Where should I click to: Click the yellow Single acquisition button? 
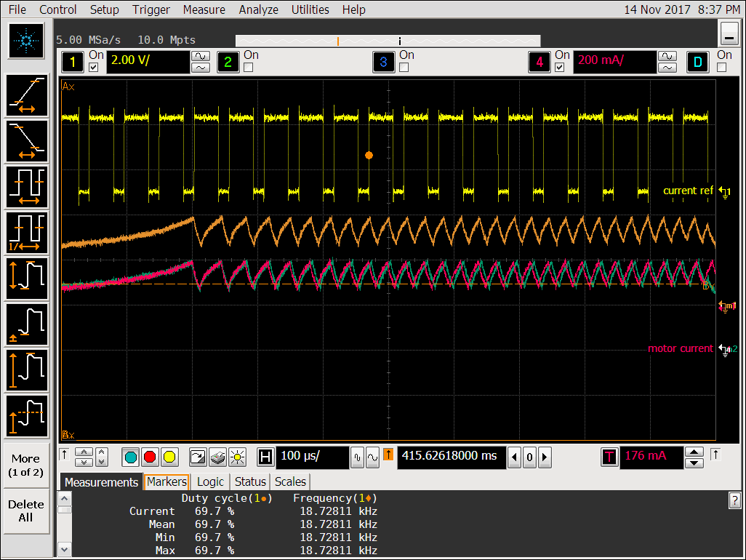(x=169, y=457)
